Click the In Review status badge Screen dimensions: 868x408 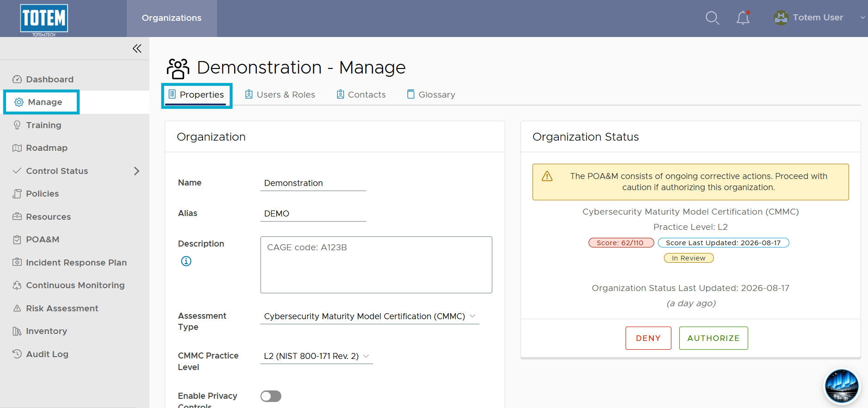tap(689, 258)
